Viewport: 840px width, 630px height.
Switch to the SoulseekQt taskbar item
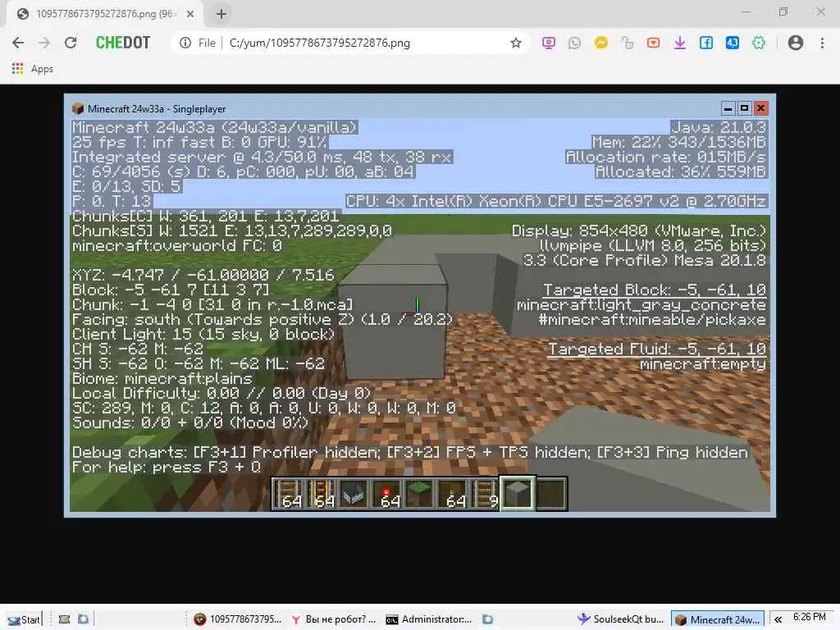[x=620, y=619]
